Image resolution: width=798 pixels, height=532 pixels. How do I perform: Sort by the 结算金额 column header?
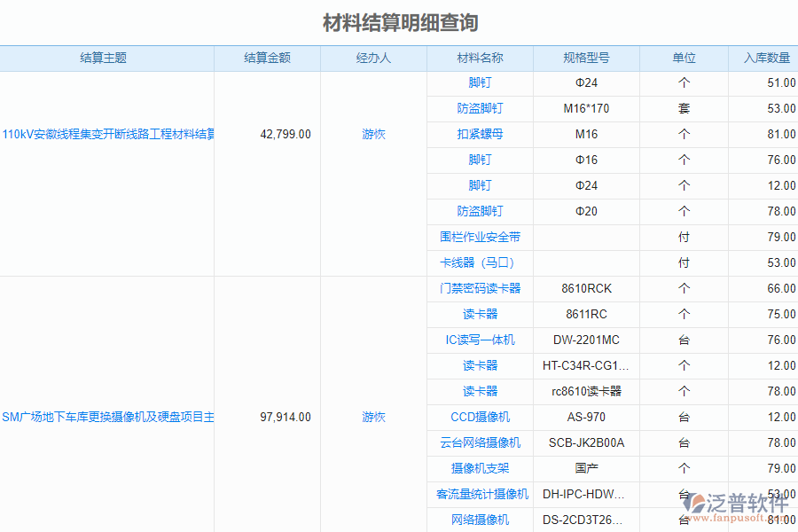(x=267, y=58)
